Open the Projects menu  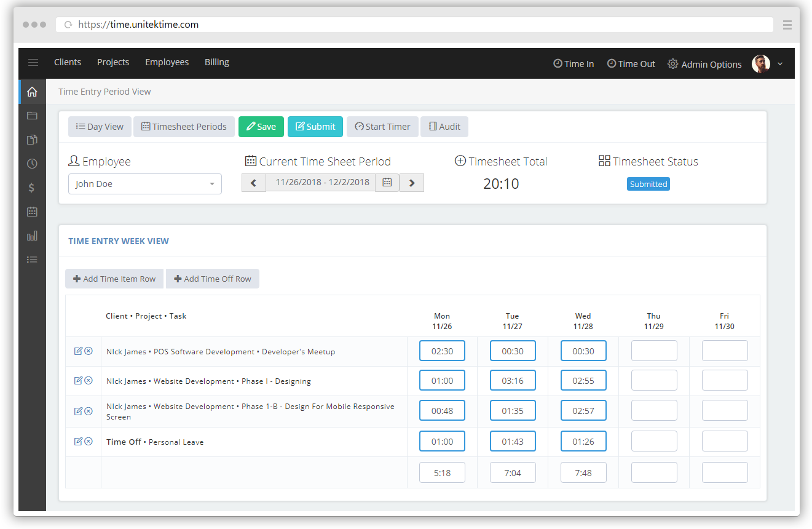[x=113, y=62]
